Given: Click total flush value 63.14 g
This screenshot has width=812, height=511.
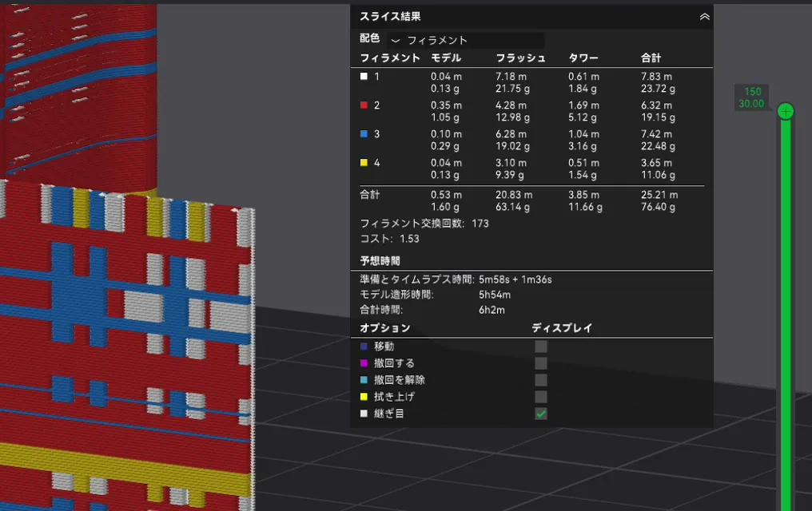Looking at the screenshot, I should tap(512, 207).
